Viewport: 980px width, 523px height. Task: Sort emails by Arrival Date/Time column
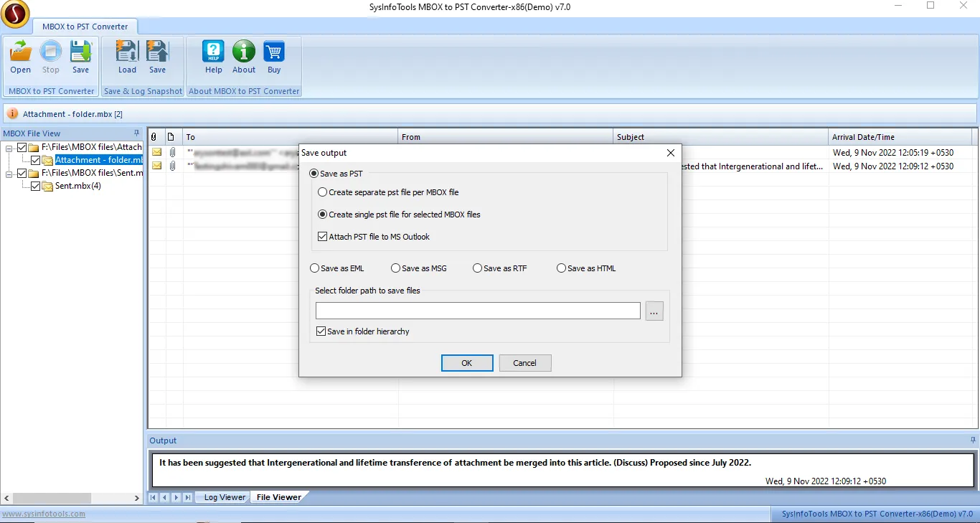coord(900,137)
